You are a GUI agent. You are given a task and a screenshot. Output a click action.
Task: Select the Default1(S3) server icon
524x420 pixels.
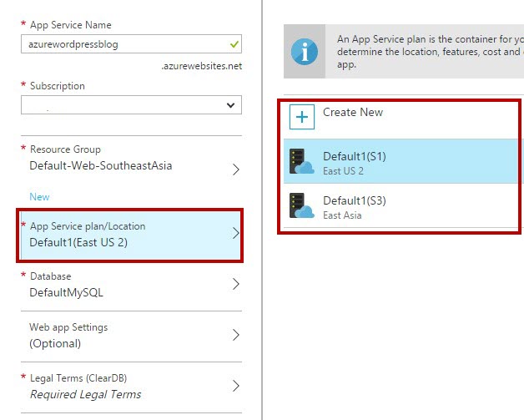point(302,205)
